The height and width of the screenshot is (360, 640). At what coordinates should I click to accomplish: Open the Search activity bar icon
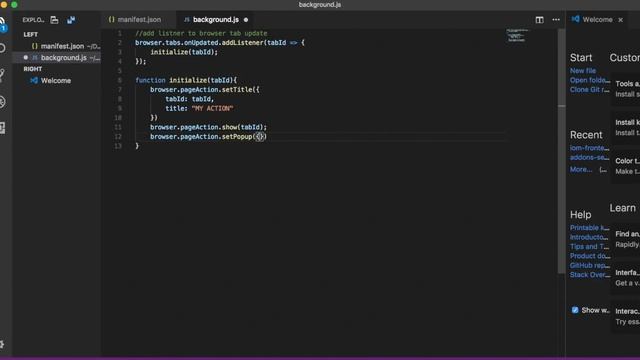(x=2, y=48)
